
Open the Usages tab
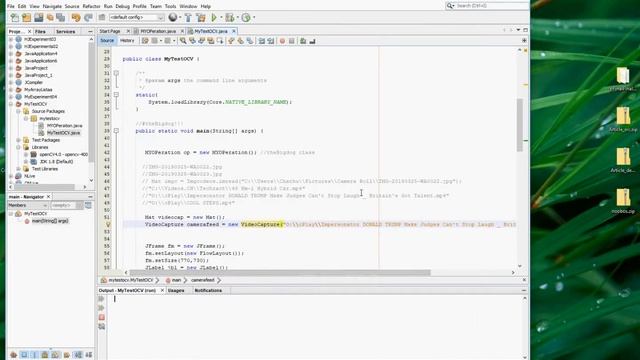click(176, 290)
